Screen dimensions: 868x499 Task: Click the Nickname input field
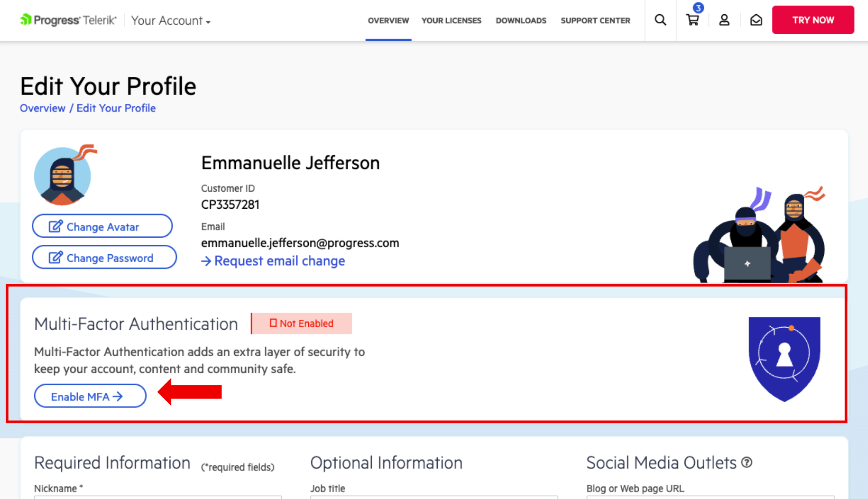click(x=158, y=497)
